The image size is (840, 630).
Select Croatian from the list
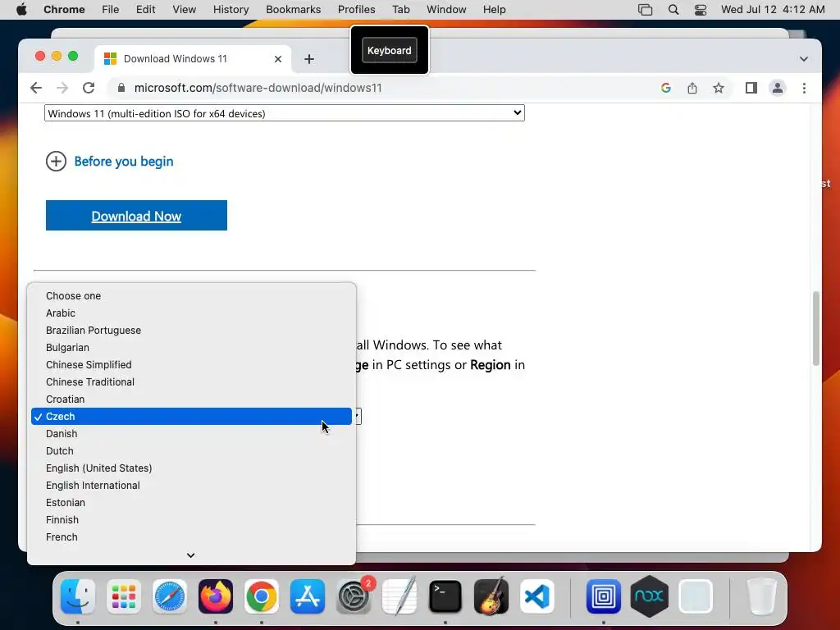click(192, 399)
